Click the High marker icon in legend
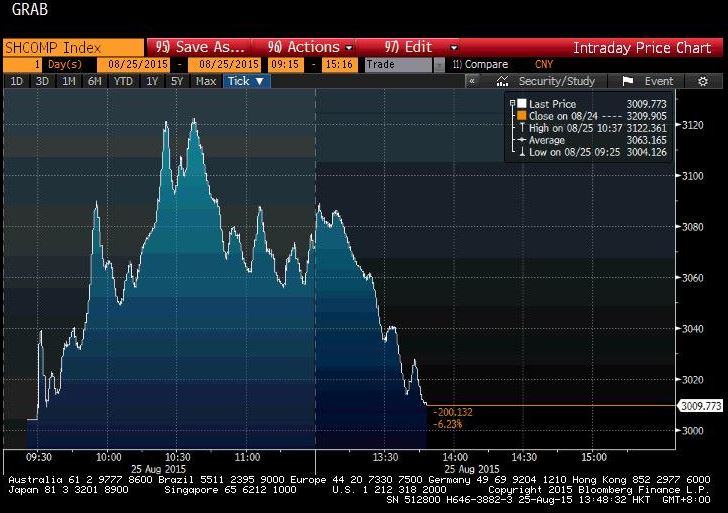 coord(522,128)
